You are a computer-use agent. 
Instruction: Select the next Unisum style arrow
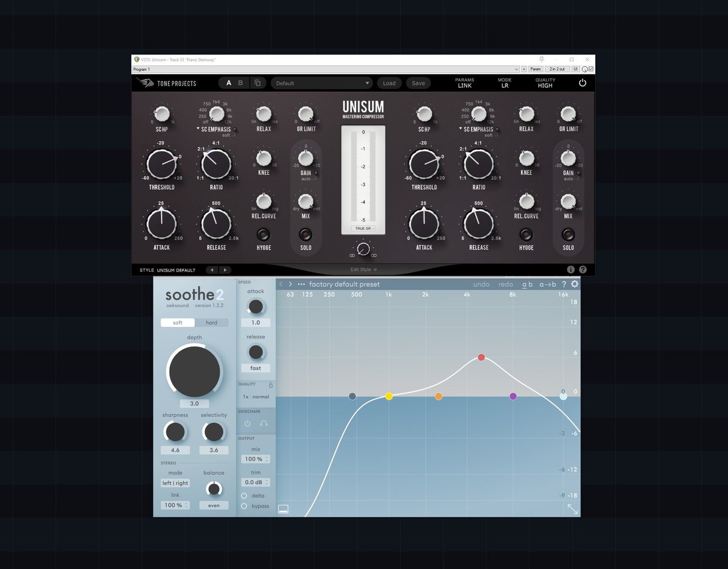pos(224,270)
